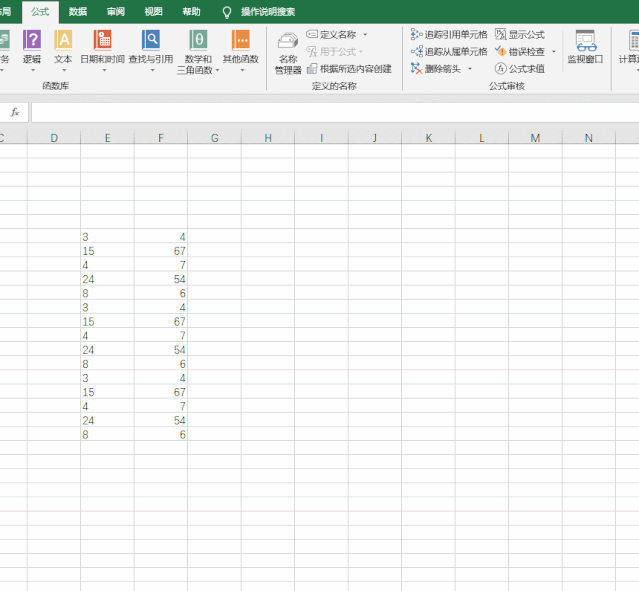The height and width of the screenshot is (591, 639).
Task: Select column E header
Action: coord(107,138)
